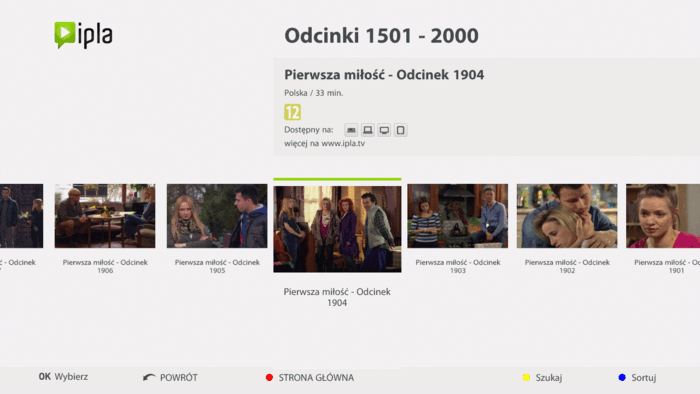Click the ipla logo

(83, 35)
